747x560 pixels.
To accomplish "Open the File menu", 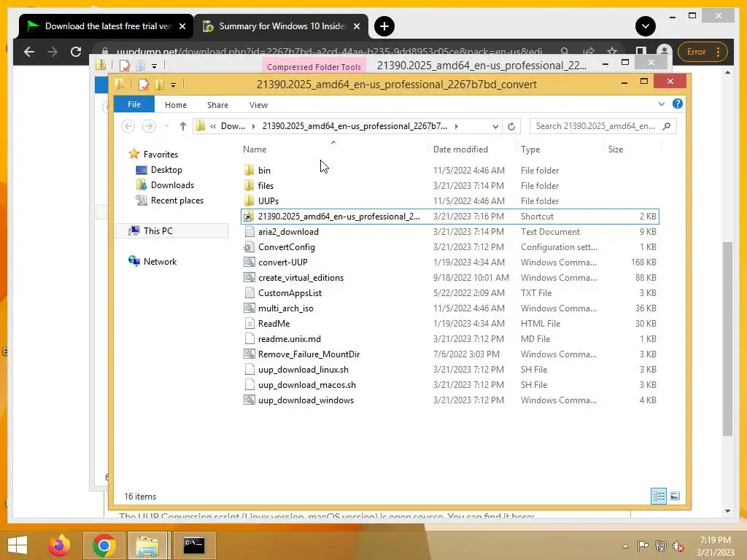I will tap(134, 105).
